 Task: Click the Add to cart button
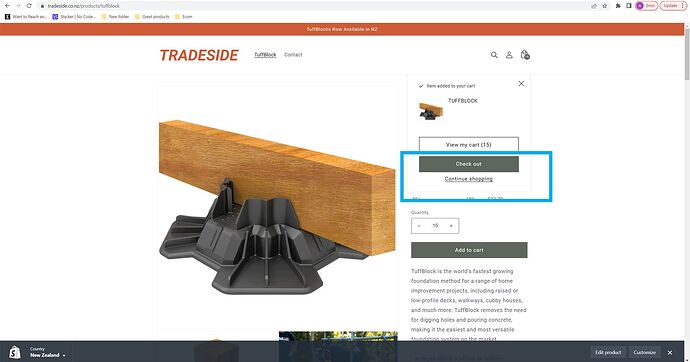[x=469, y=250]
